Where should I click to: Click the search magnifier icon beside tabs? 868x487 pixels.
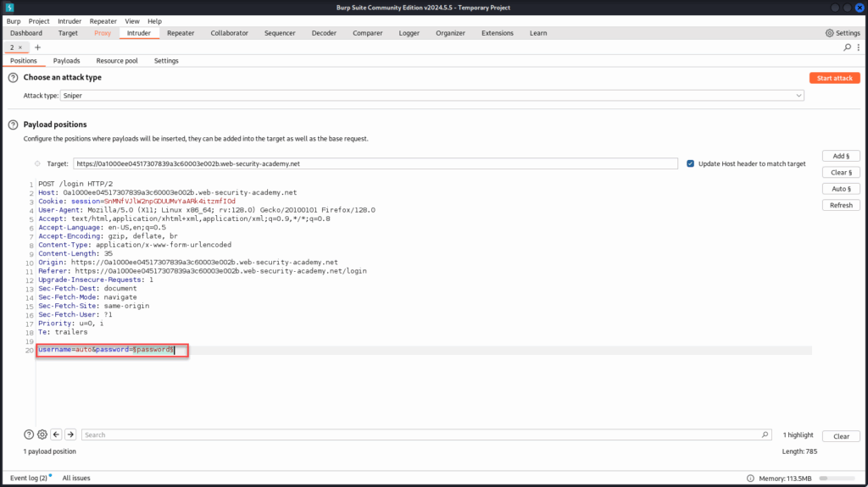tap(847, 47)
